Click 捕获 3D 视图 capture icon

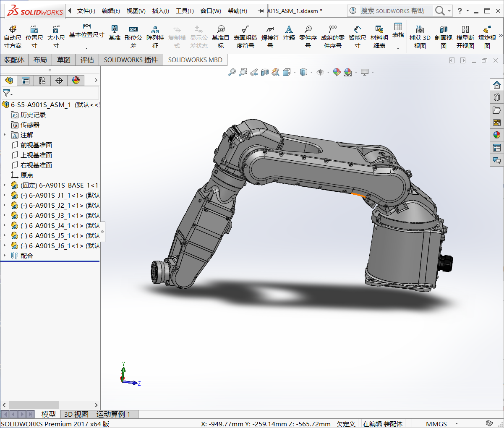(x=420, y=37)
